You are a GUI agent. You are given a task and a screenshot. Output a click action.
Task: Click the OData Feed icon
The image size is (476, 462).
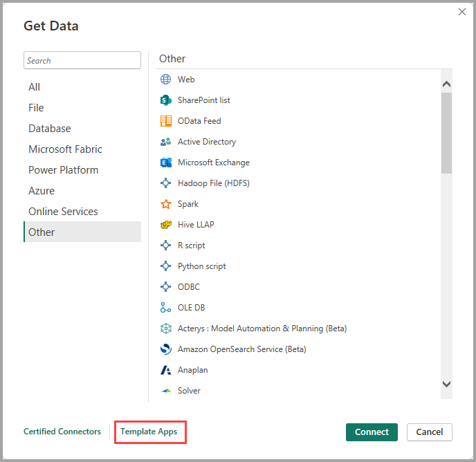(166, 121)
